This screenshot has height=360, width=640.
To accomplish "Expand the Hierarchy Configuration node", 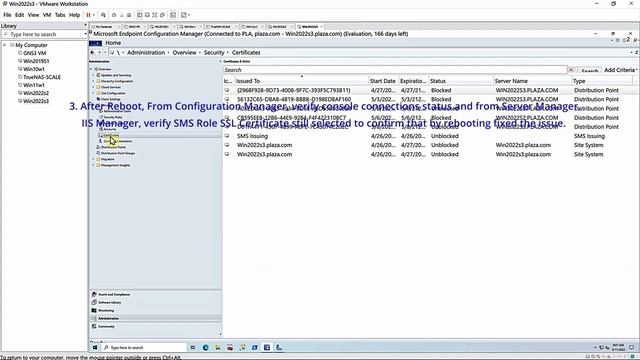I will pos(93,81).
